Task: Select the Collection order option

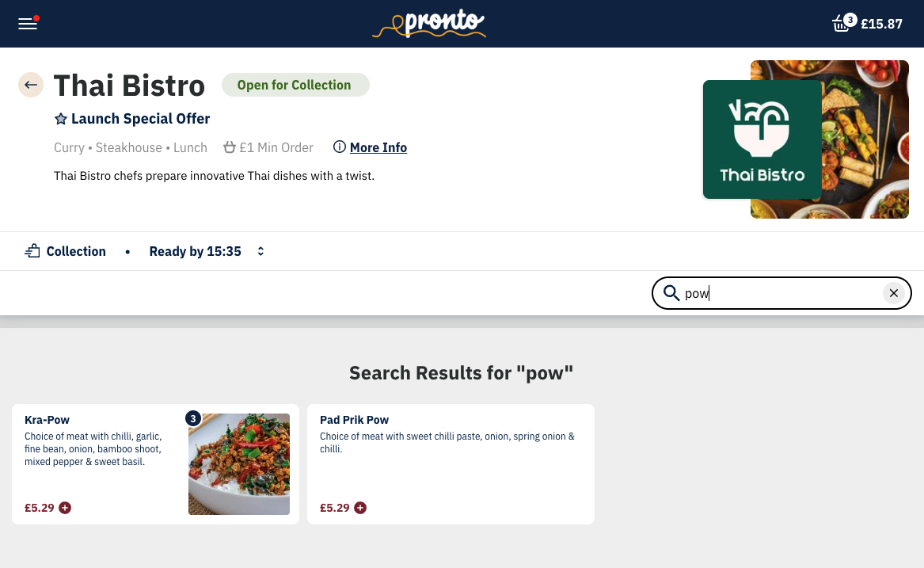Action: click(x=66, y=251)
